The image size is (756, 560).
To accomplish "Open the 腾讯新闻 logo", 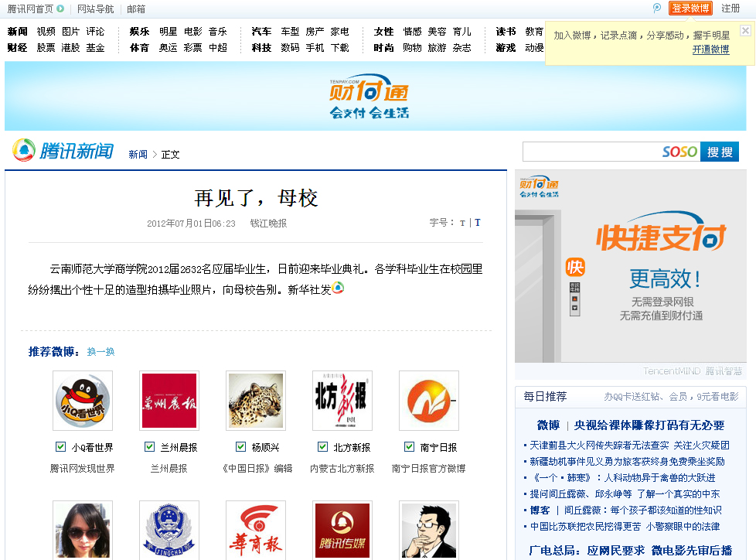I will 63,150.
